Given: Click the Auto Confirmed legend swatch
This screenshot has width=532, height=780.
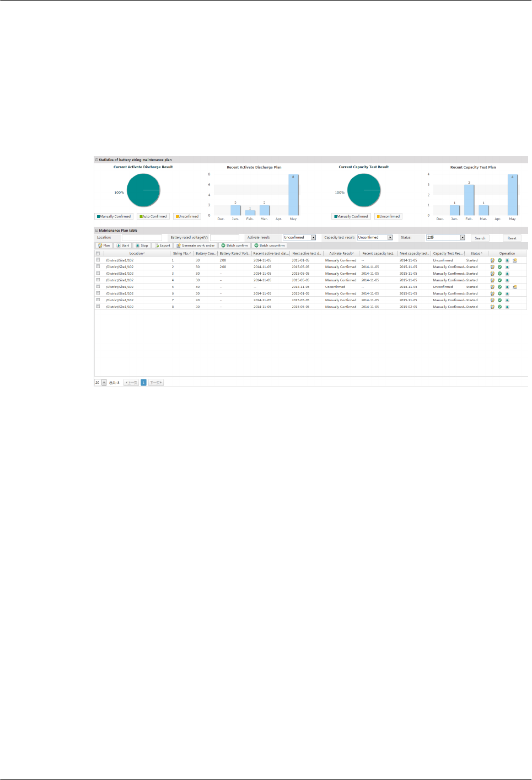Looking at the screenshot, I should [141, 217].
